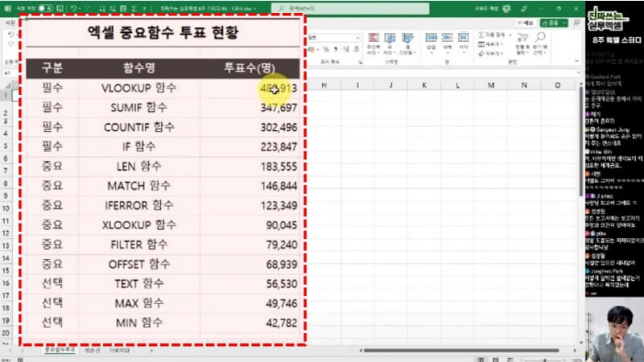Switch to the 중요함수투표 sheet tab

pos(60,349)
